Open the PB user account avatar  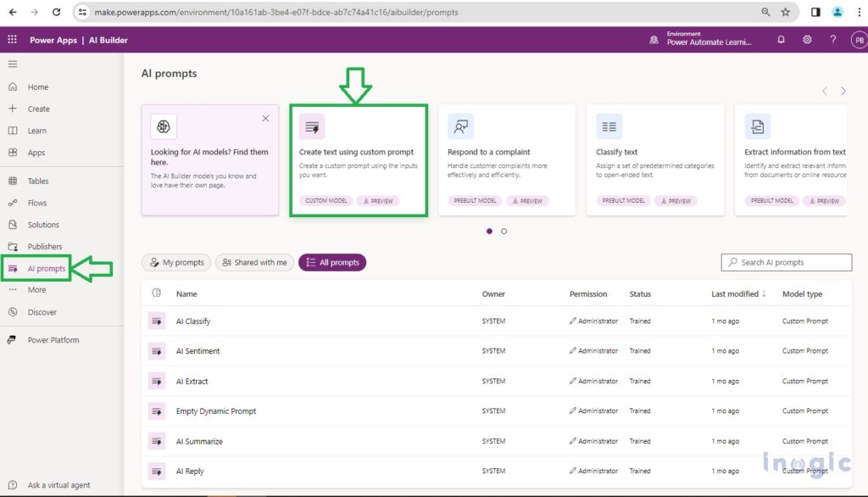coord(858,40)
